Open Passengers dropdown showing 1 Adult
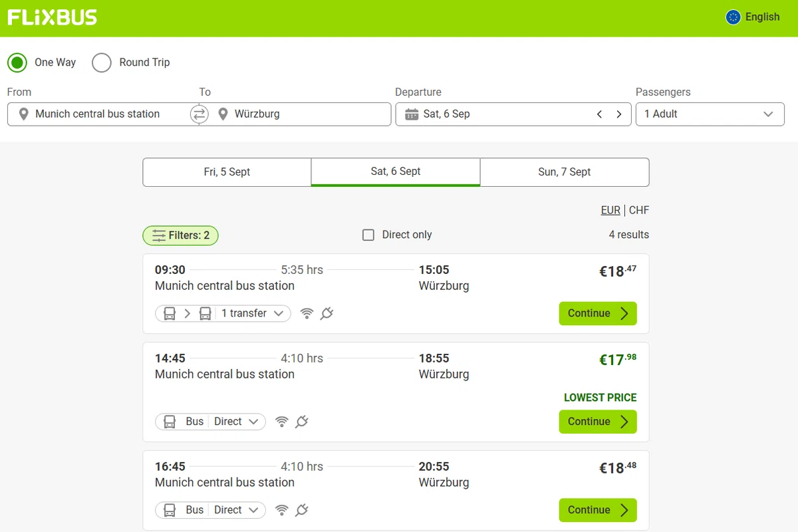 pyautogui.click(x=710, y=114)
